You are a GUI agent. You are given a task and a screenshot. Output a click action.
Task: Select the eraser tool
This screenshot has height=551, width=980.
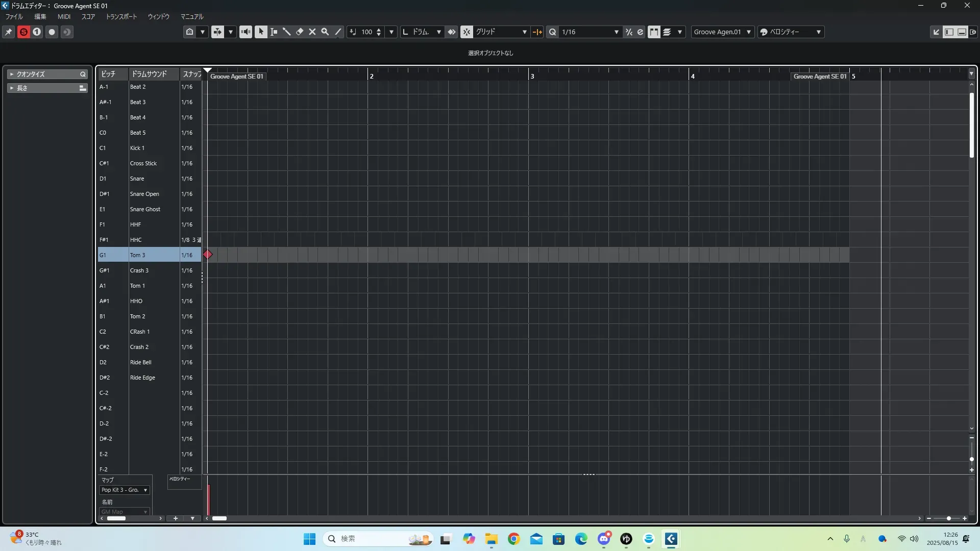point(300,32)
